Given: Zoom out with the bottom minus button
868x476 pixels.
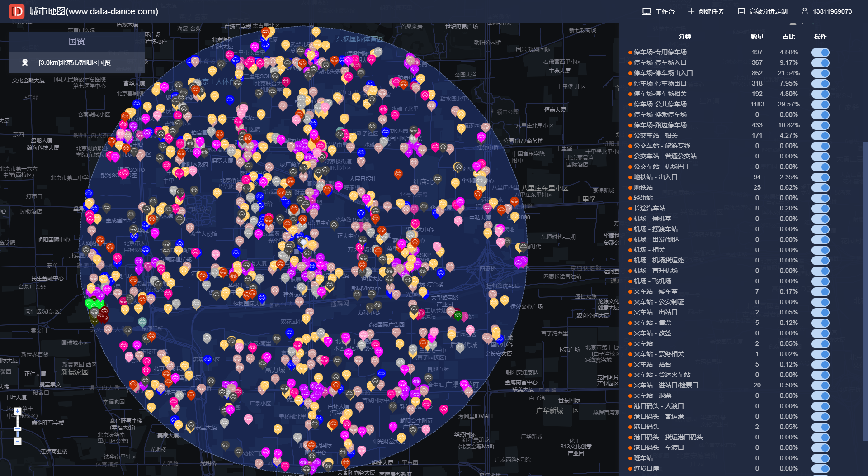Looking at the screenshot, I should coord(18,441).
